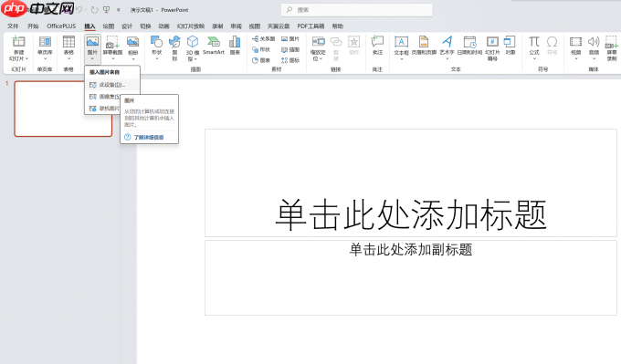Click the 缩放定位 zoom icon
The image size is (621, 364).
(318, 42)
